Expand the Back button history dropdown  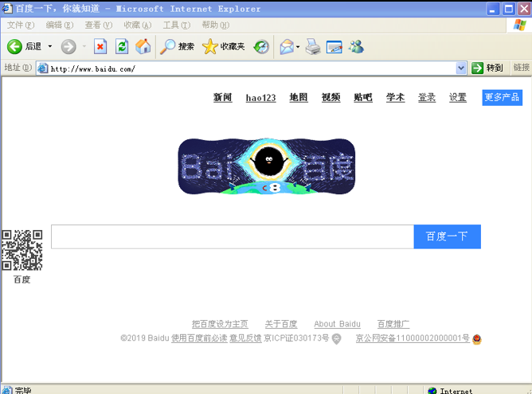click(x=50, y=46)
